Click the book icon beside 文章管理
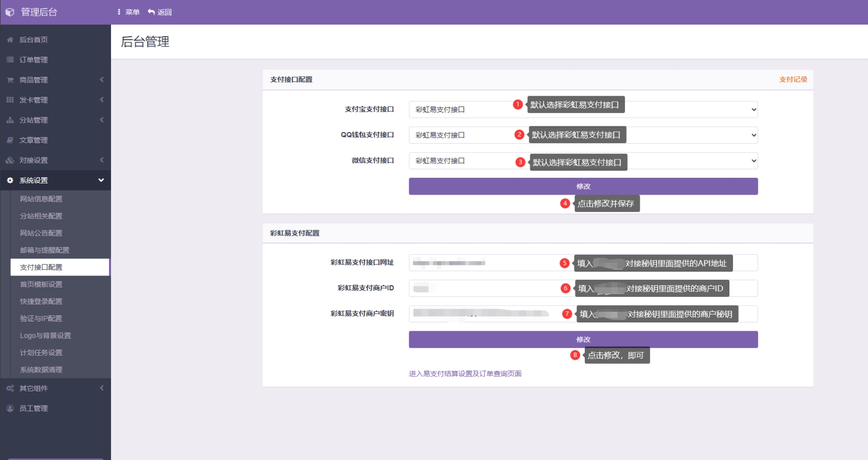Image resolution: width=868 pixels, height=460 pixels. coord(10,140)
